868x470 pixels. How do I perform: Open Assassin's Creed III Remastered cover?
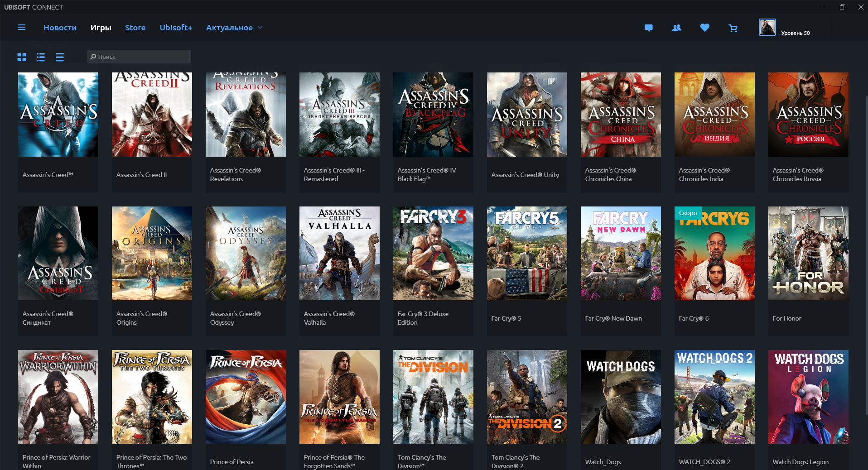click(x=339, y=115)
